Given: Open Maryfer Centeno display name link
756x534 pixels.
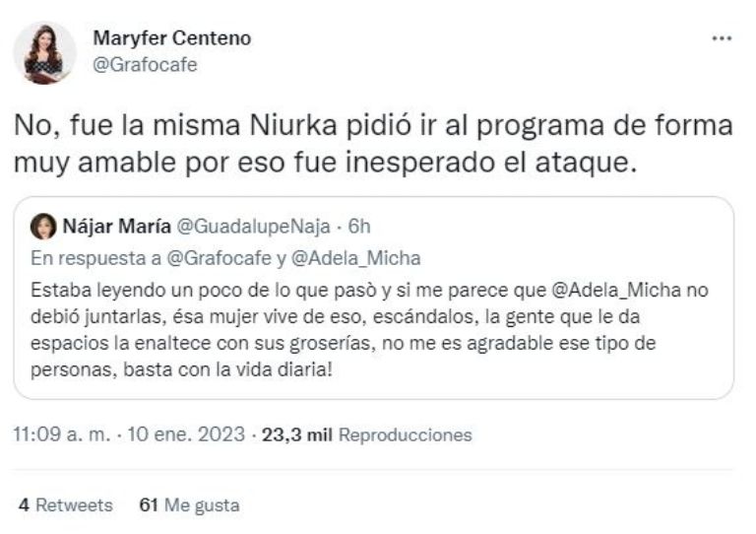Looking at the screenshot, I should pyautogui.click(x=171, y=38).
